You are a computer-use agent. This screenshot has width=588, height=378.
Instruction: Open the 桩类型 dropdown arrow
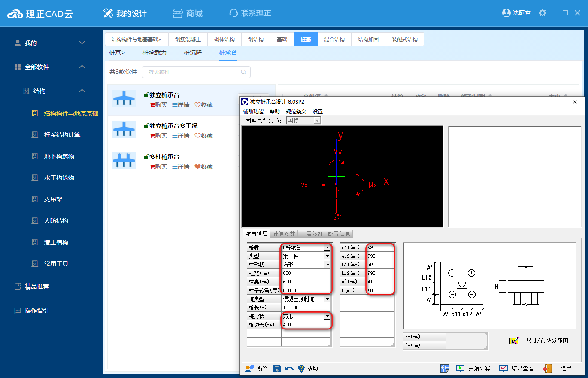coord(327,299)
